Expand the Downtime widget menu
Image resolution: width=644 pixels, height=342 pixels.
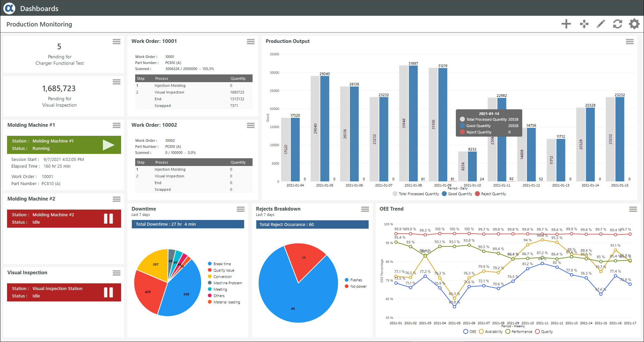click(240, 209)
